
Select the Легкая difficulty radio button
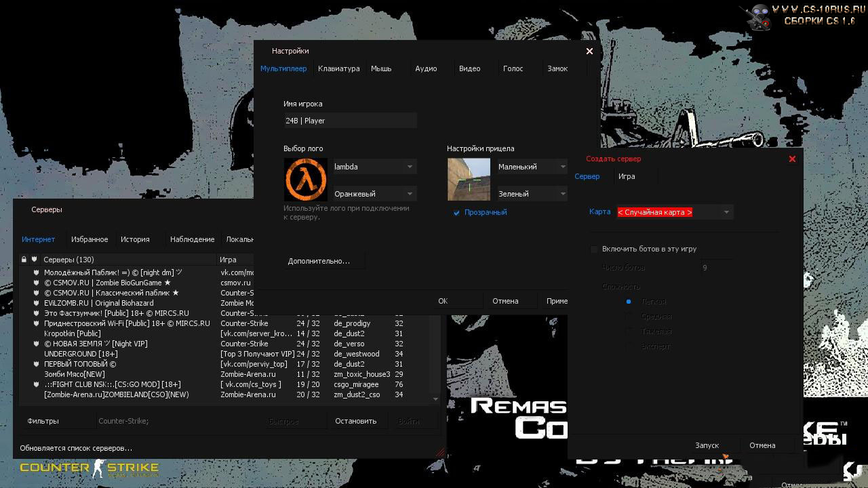pyautogui.click(x=629, y=302)
